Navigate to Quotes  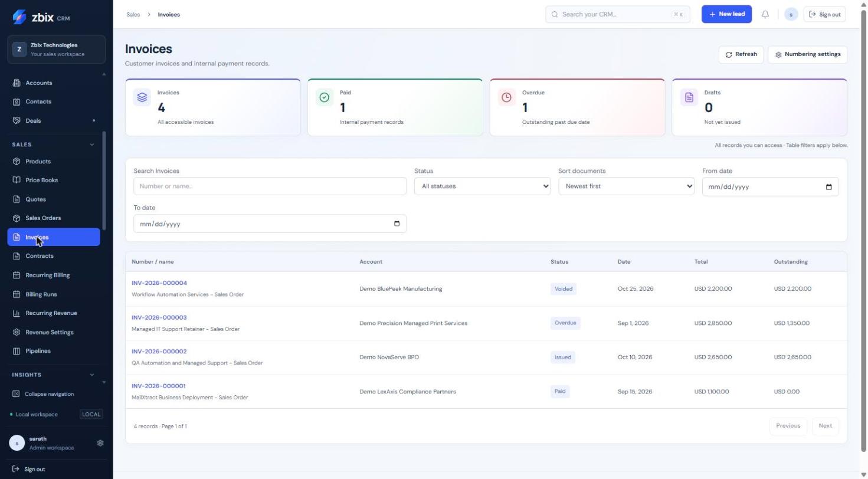(54, 199)
